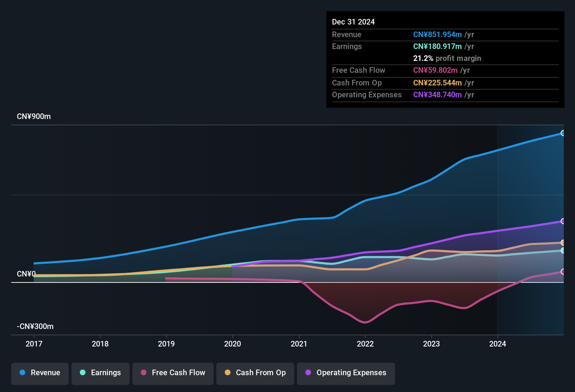The height and width of the screenshot is (392, 575).
Task: Toggle Operating Expenses legend button
Action: click(x=346, y=373)
